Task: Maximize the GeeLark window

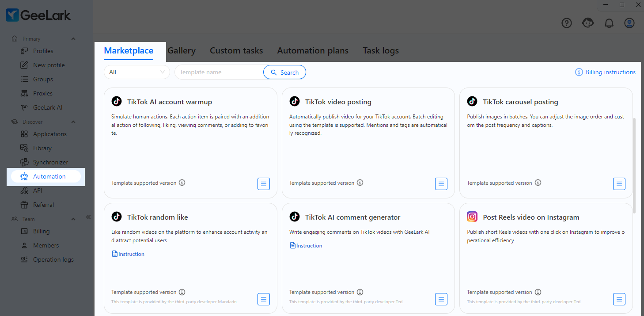Action: point(622,4)
